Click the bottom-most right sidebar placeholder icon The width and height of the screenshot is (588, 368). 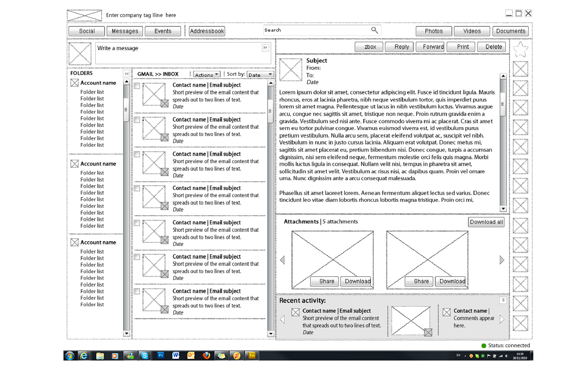520,323
